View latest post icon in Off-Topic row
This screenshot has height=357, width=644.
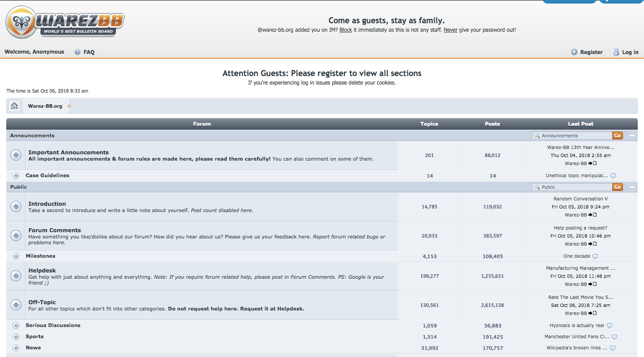[593, 313]
